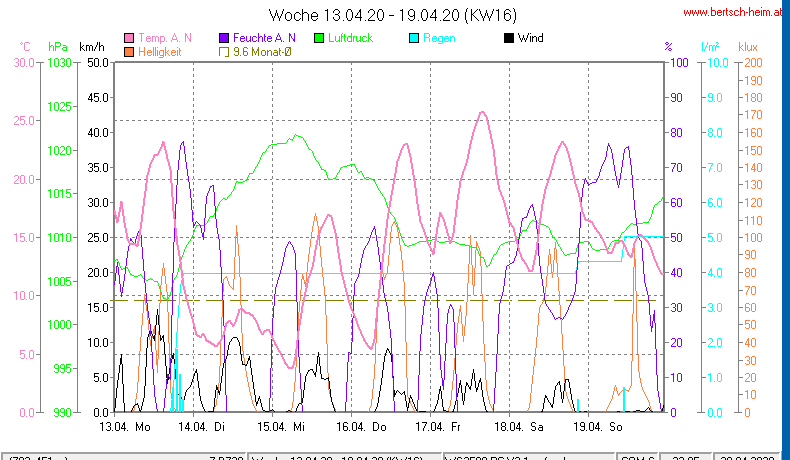
Task: Click the green Luftdruck legend box
Action: coord(321,38)
